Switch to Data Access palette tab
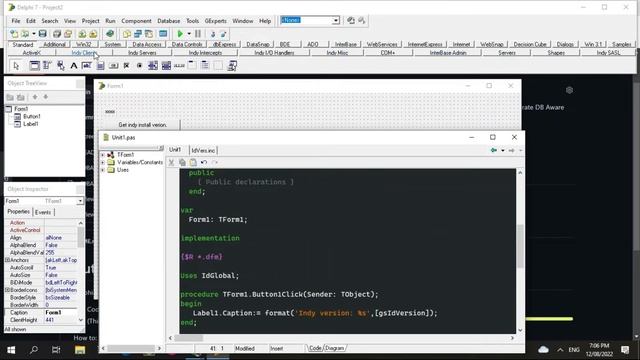The image size is (640, 360). click(x=147, y=44)
